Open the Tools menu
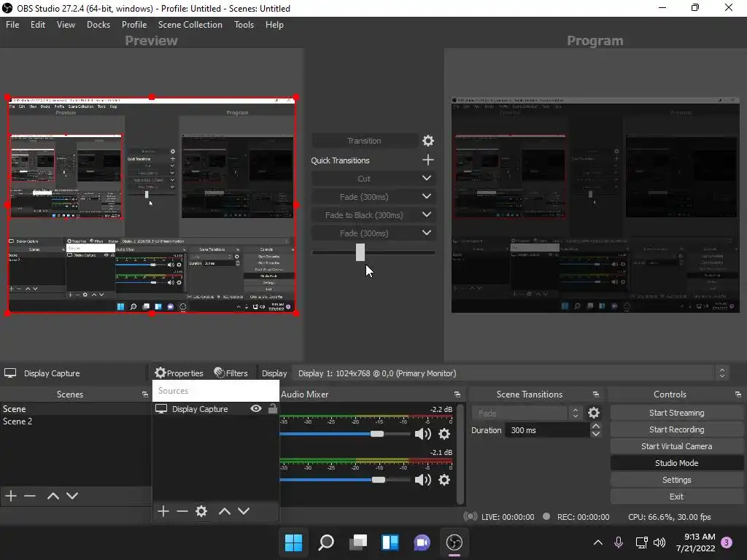The width and height of the screenshot is (747, 560). click(x=244, y=25)
